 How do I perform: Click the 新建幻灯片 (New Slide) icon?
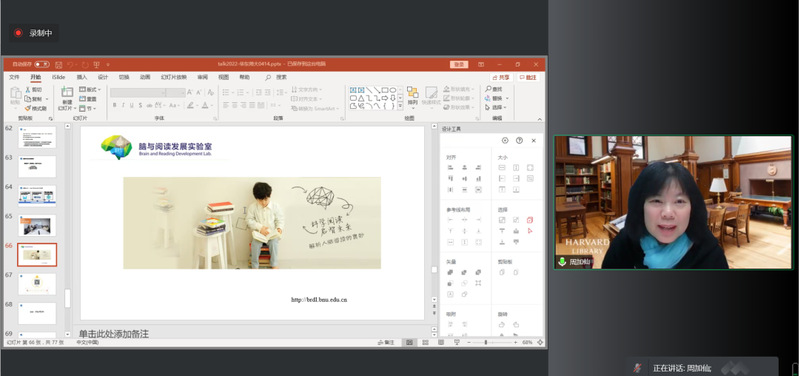[67, 92]
